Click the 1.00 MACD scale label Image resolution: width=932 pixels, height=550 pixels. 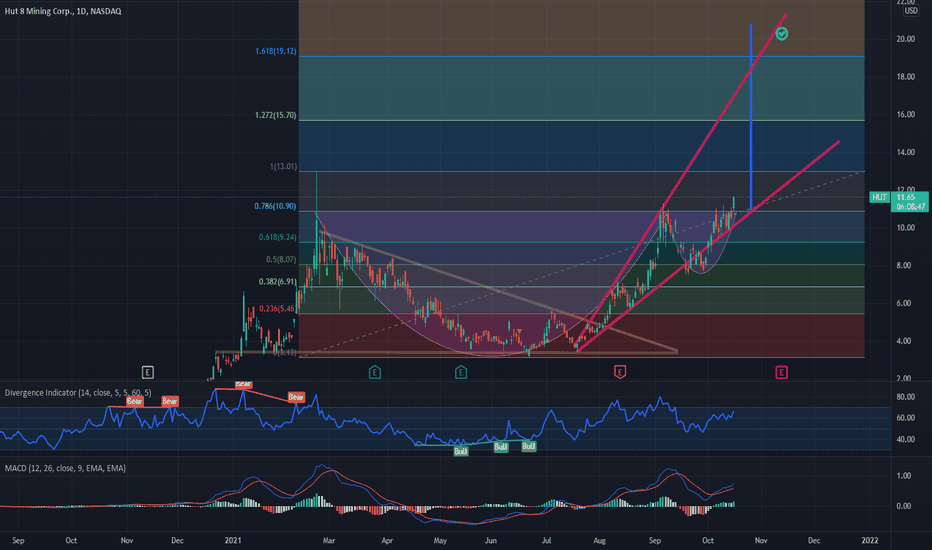[903, 476]
